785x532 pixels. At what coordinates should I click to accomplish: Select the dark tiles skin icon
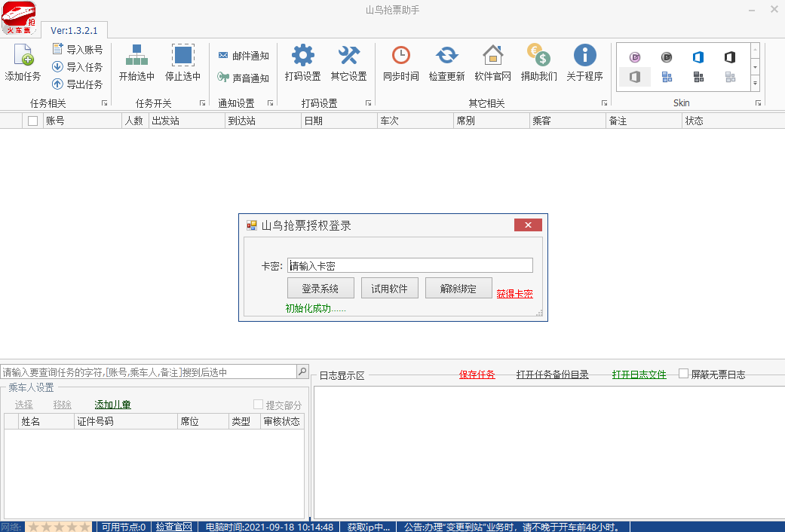tap(698, 77)
